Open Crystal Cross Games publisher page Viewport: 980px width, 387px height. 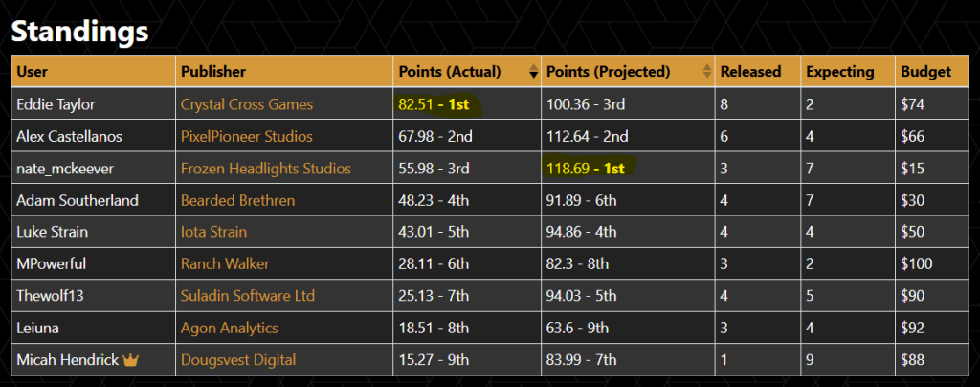coord(246,104)
